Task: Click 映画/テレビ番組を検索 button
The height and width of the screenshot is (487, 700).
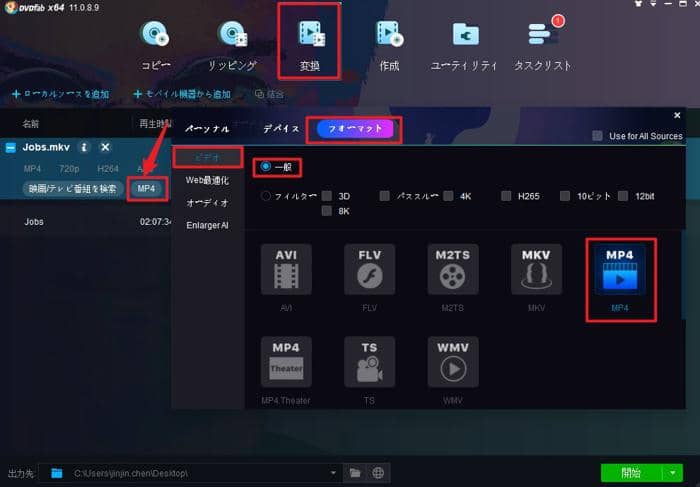Action: pos(72,189)
